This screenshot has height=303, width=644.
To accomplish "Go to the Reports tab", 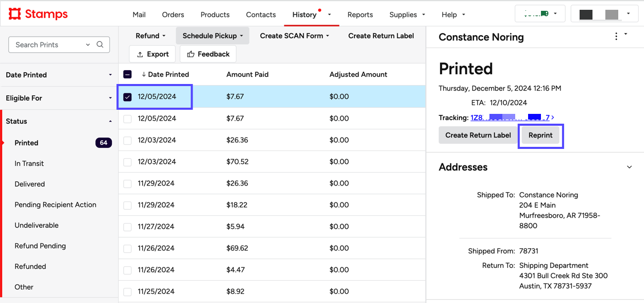I will coord(360,14).
